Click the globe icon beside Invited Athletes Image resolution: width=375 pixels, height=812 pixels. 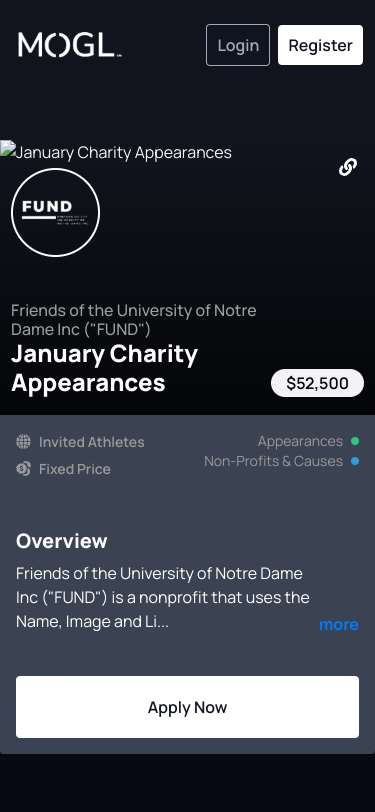(23, 442)
